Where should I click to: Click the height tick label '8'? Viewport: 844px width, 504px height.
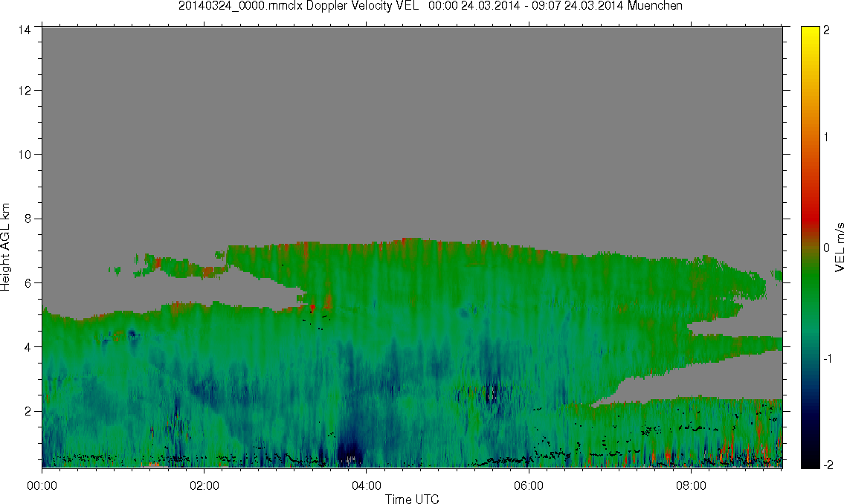click(27, 219)
